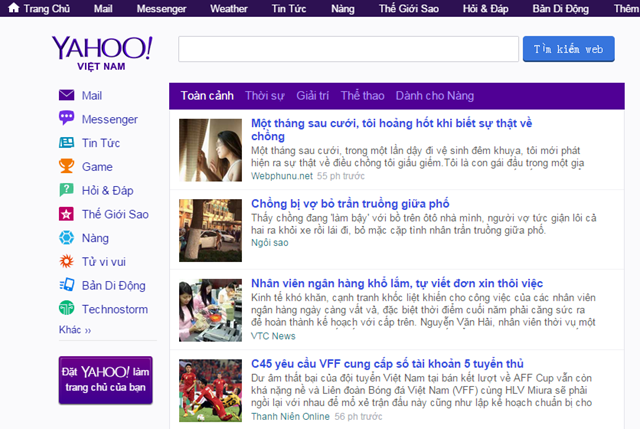Open Bản Di Động text link in sidebar
640x429 pixels.
click(113, 285)
